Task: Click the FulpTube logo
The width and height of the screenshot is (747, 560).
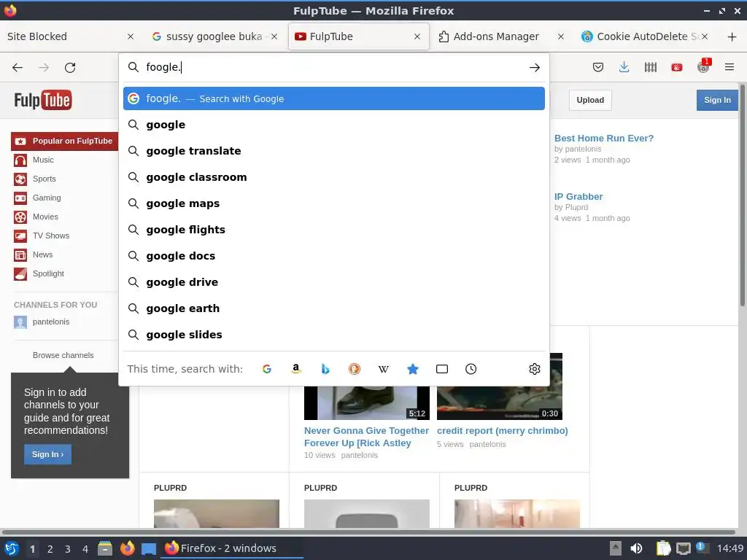Action: [x=43, y=100]
